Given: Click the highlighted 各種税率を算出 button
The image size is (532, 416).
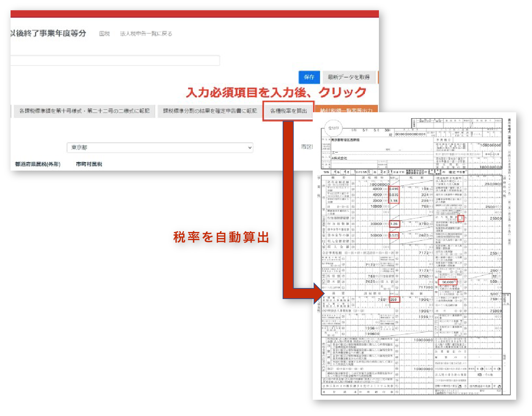Looking at the screenshot, I should click(288, 110).
